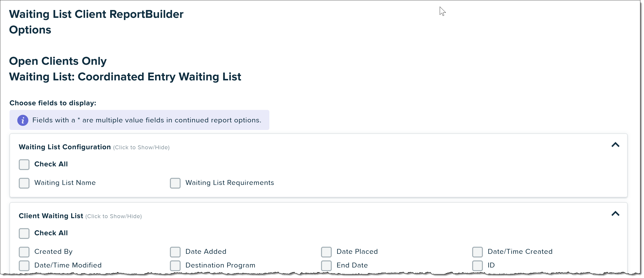Select the Destination Program checkbox
The width and height of the screenshot is (644, 278).
pyautogui.click(x=175, y=266)
